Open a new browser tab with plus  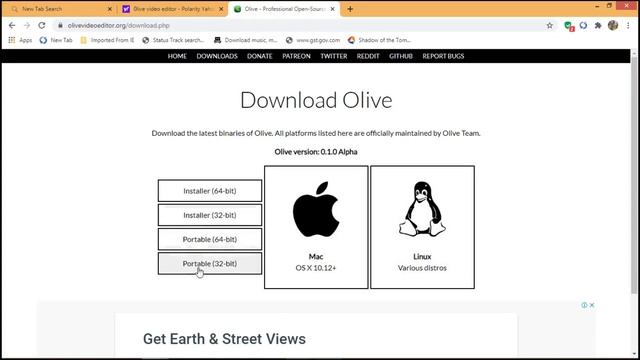(350, 9)
